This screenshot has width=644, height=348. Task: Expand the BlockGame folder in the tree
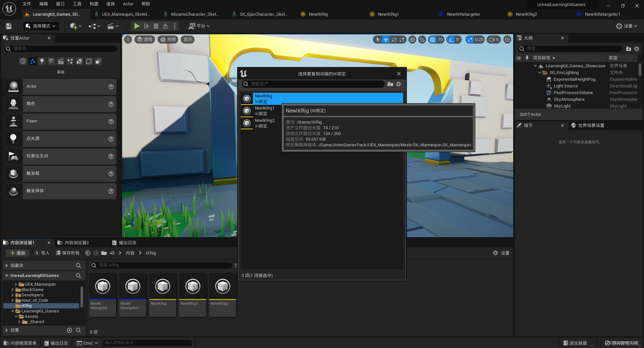[x=13, y=290]
